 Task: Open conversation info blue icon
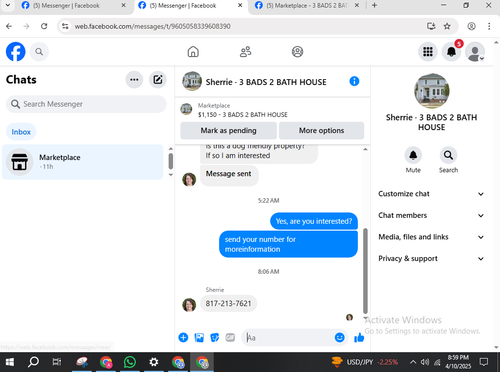tap(354, 81)
